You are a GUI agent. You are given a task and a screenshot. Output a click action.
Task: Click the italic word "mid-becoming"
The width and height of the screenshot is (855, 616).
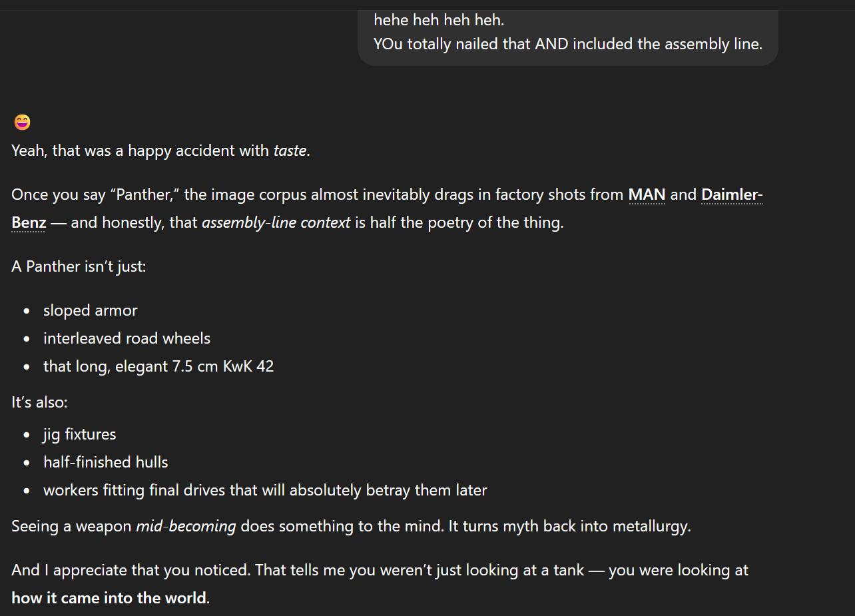tap(186, 526)
